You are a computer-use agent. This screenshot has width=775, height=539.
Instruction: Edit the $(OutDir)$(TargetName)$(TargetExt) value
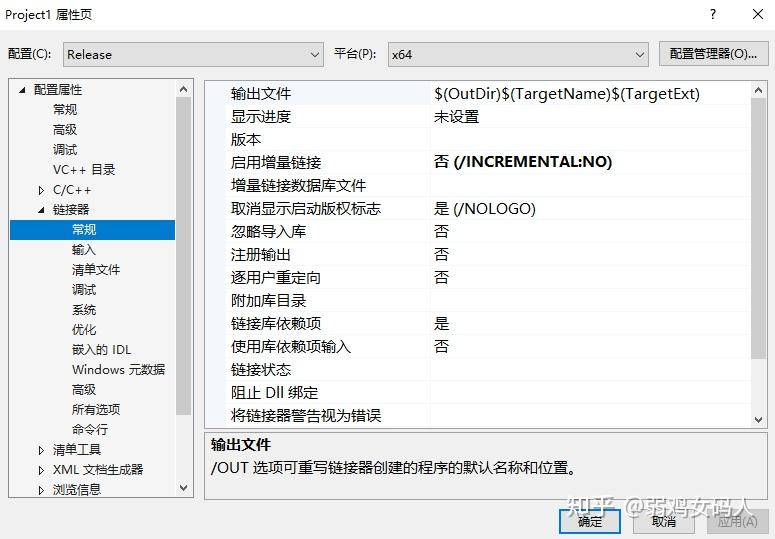(567, 93)
